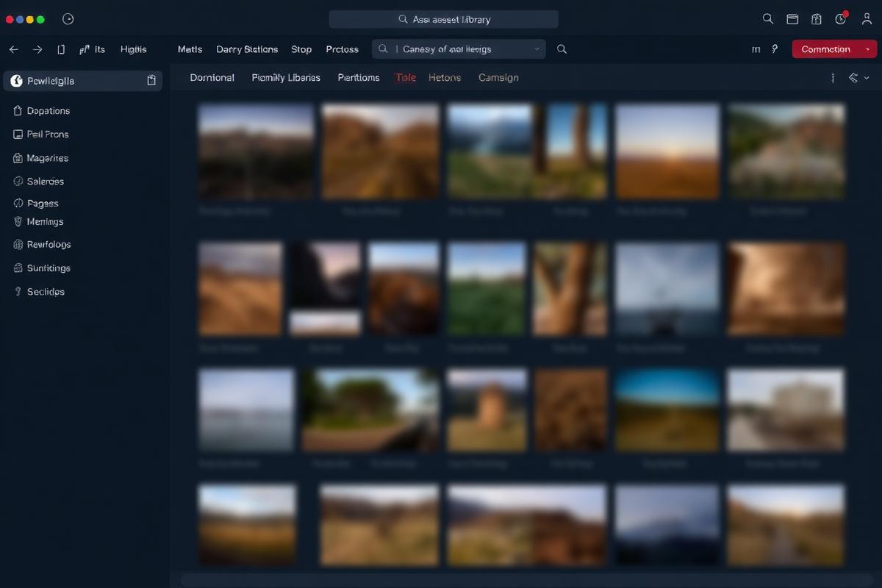This screenshot has height=588, width=882.
Task: Open the three-dot more options menu
Action: [833, 78]
